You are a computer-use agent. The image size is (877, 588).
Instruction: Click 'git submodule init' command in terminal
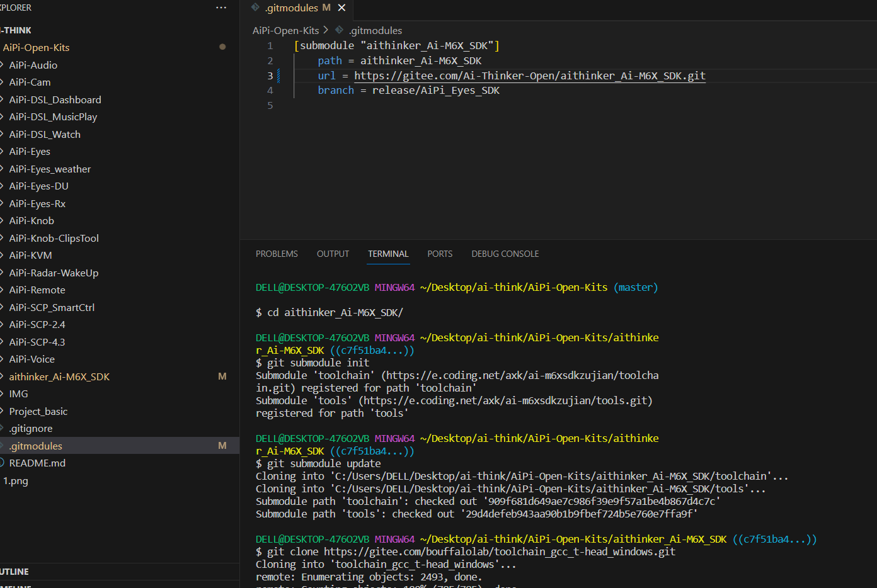[x=318, y=363]
